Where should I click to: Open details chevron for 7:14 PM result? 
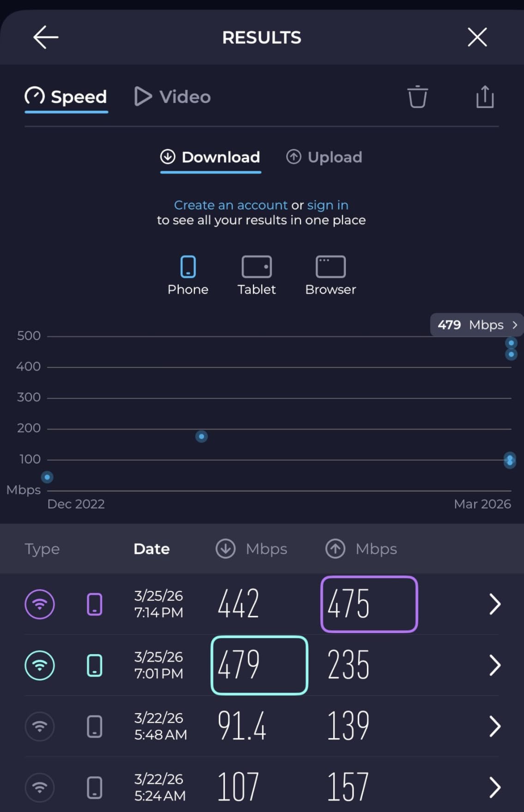[x=494, y=604]
